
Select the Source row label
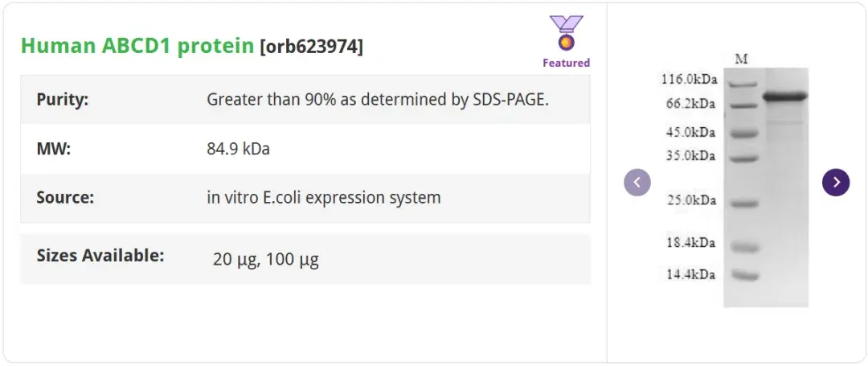[x=65, y=197]
